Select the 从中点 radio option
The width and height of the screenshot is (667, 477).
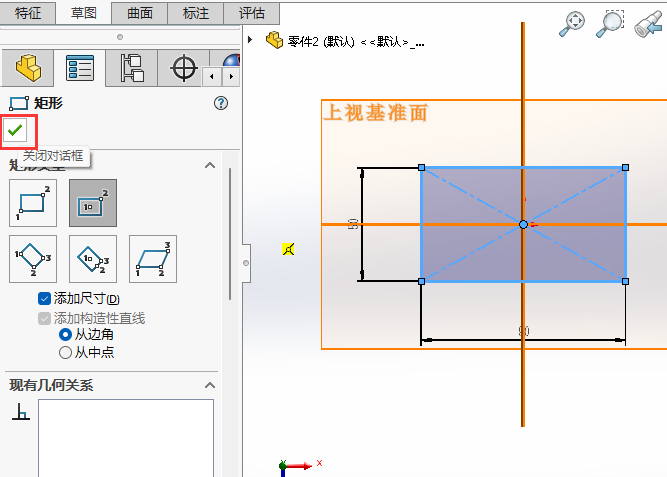[x=65, y=352]
